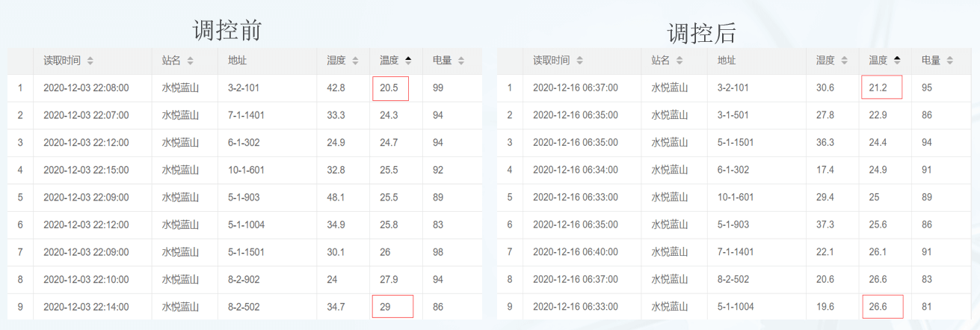Sort 调控前 table by 湿度 sort arrows
This screenshot has height=330, width=980.
355,61
